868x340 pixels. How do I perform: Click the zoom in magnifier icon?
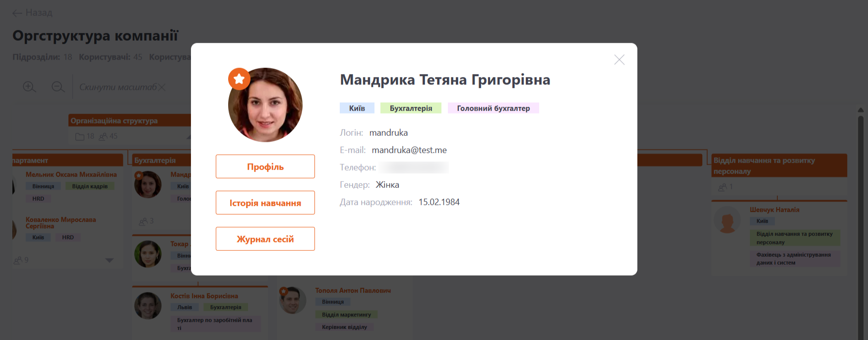pos(29,87)
